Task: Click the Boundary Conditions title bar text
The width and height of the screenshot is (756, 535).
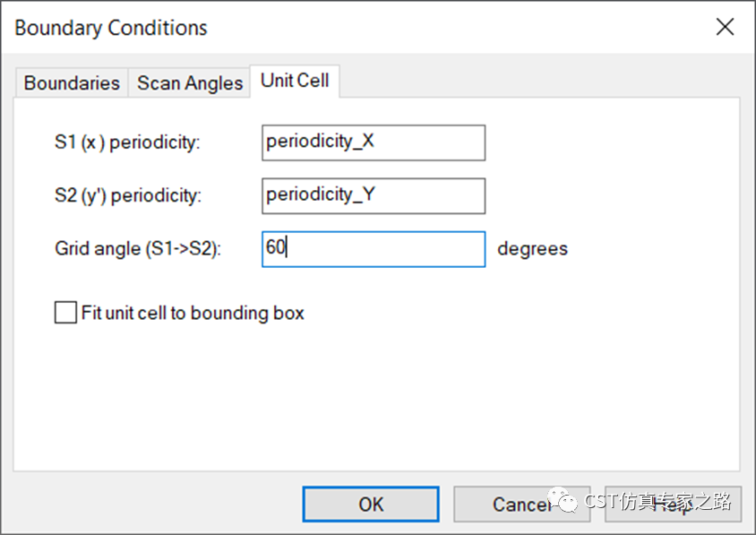Action: (111, 28)
